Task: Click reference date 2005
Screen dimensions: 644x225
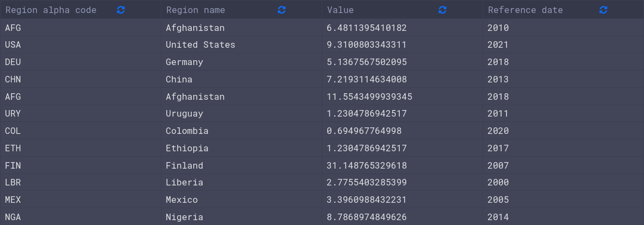Action: pos(498,200)
